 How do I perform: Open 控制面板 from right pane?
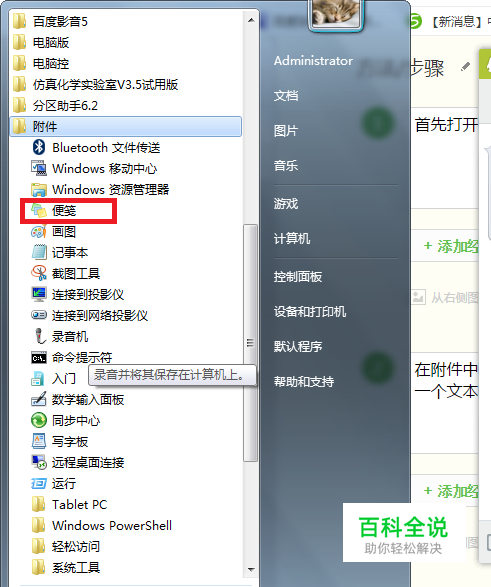(x=298, y=277)
